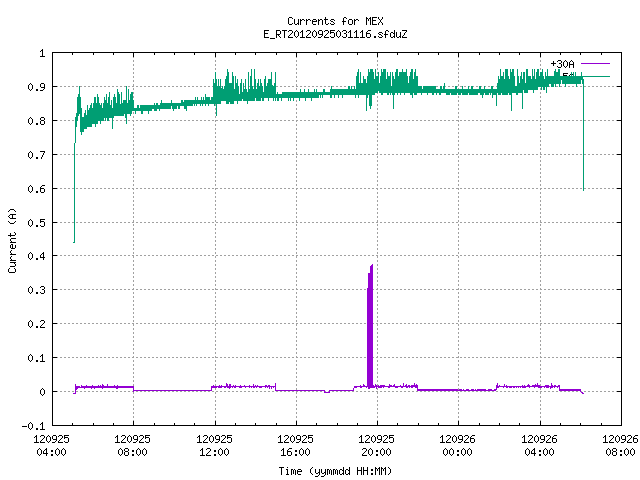640x480 pixels.
Task: Click the y-axis tick value 0.1
Action: tap(36, 358)
